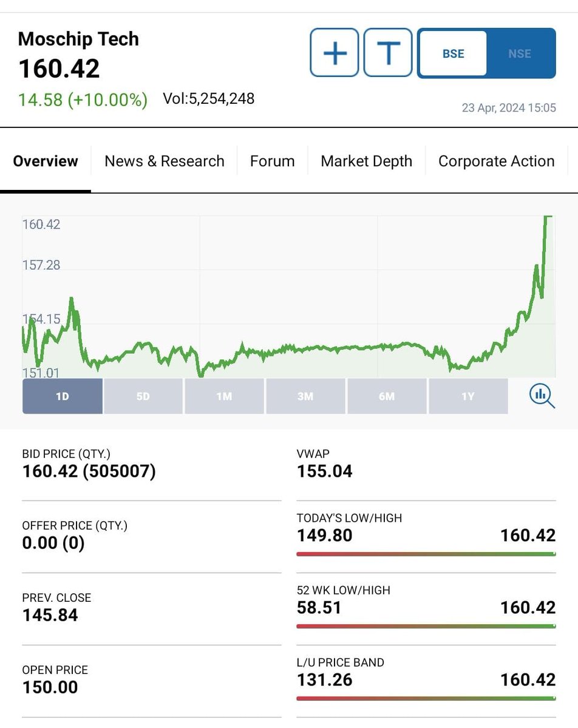The height and width of the screenshot is (728, 578).
Task: Click the 52 Wk Low/High range bar
Action: pyautogui.click(x=426, y=626)
